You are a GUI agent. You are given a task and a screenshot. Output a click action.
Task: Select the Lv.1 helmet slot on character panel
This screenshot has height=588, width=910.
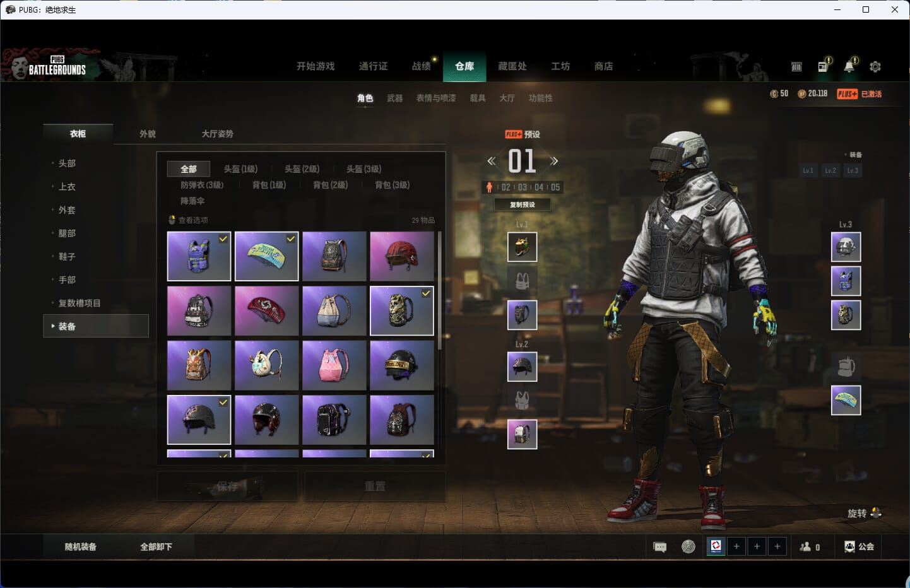click(523, 247)
